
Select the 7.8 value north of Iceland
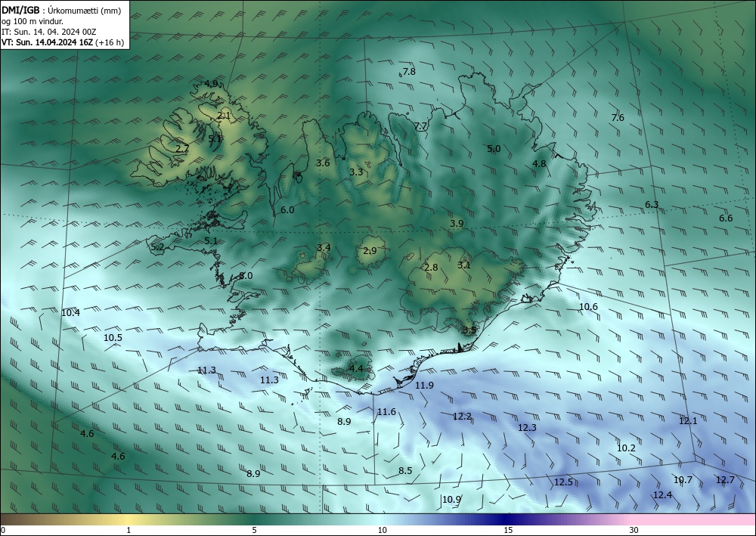click(409, 71)
